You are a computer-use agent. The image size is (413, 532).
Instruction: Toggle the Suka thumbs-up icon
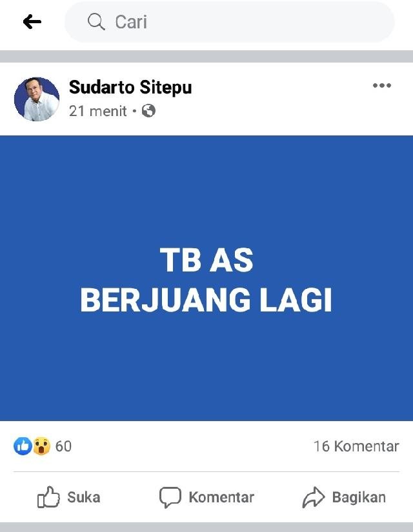coord(48,497)
